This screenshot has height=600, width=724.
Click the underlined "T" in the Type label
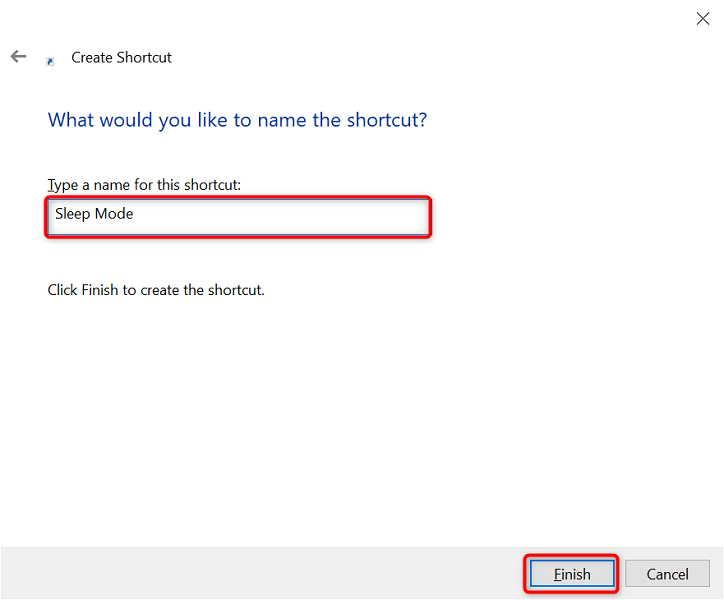point(52,185)
